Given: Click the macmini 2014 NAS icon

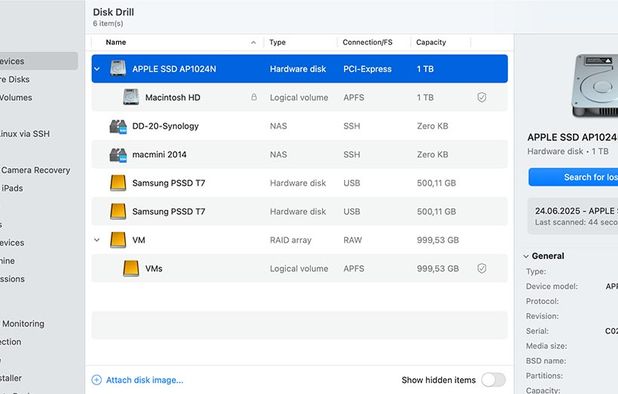Looking at the screenshot, I should [x=118, y=154].
